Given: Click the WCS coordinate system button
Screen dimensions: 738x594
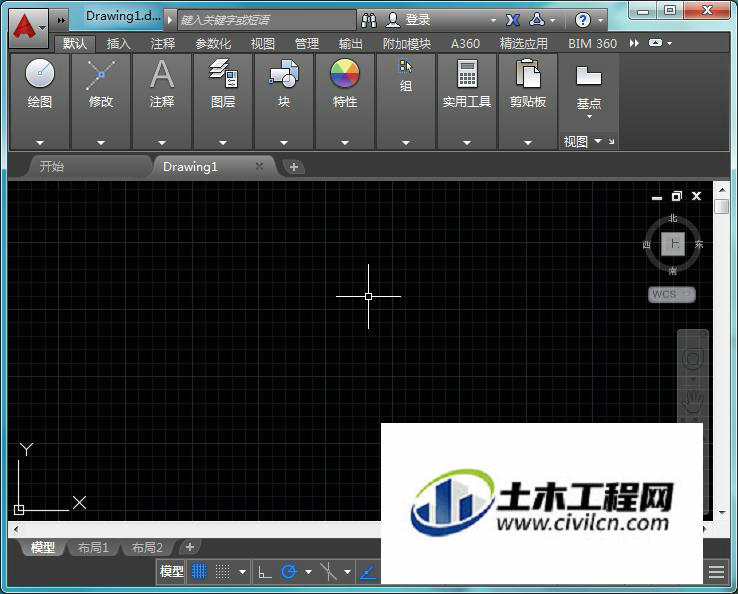Looking at the screenshot, I should point(671,295).
